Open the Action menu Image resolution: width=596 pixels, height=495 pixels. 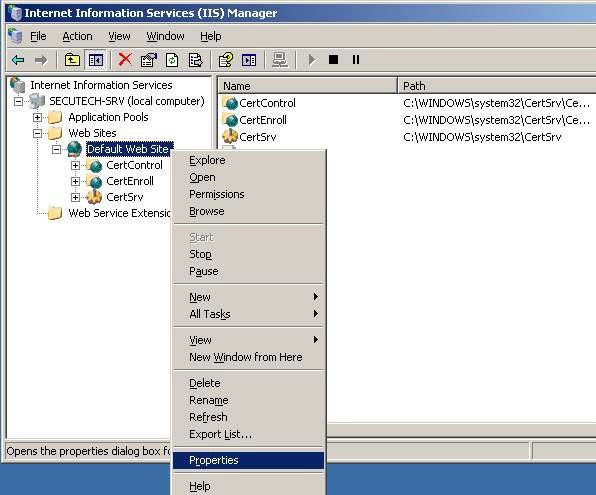77,36
